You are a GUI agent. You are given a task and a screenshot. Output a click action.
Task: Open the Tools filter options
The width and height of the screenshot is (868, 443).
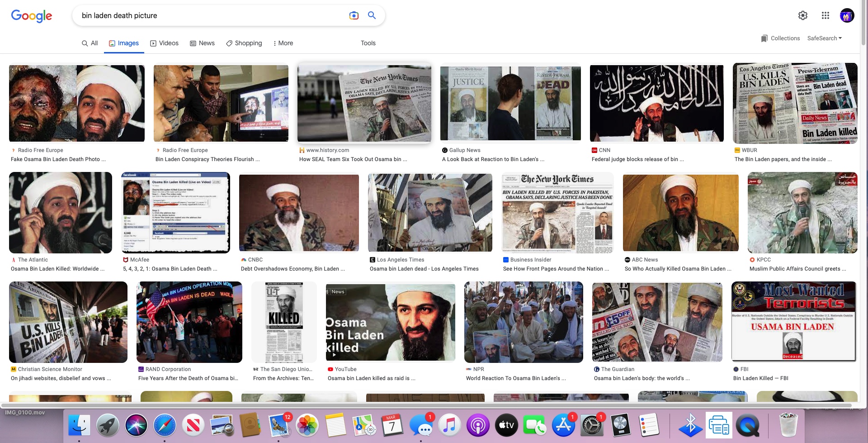point(368,43)
